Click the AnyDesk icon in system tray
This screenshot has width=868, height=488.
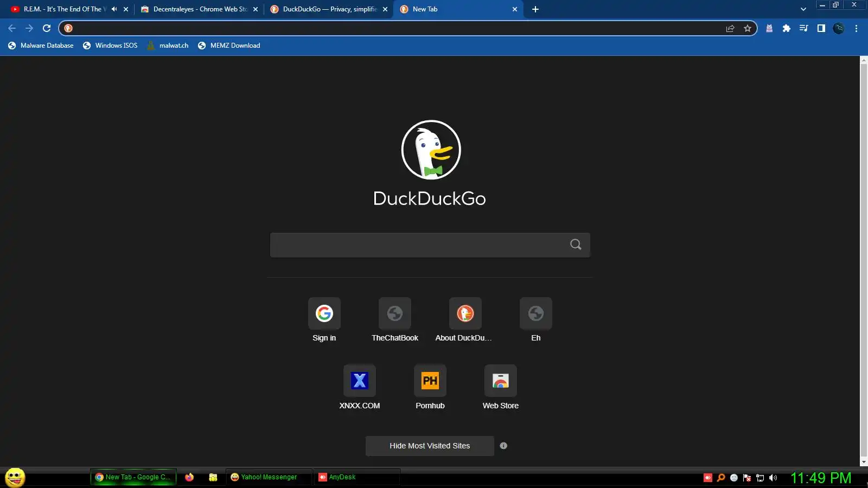[708, 478]
